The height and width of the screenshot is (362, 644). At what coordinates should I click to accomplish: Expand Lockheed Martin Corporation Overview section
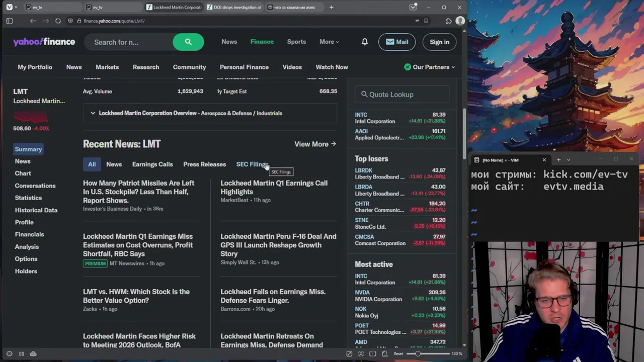pos(210,113)
